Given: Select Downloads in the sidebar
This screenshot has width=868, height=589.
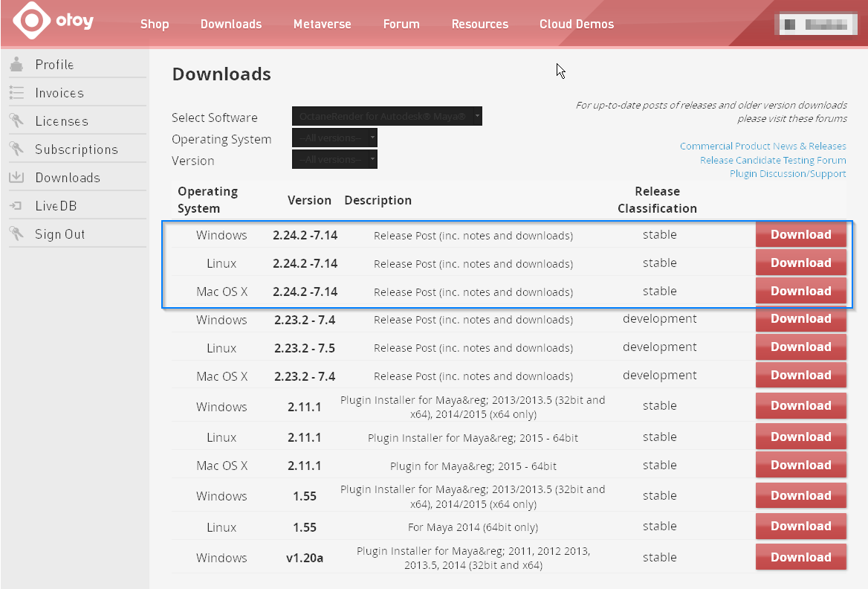Looking at the screenshot, I should tap(68, 177).
